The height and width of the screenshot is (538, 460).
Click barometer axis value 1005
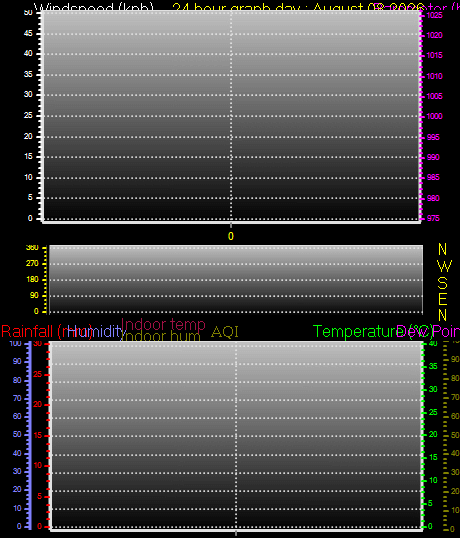tap(435, 96)
